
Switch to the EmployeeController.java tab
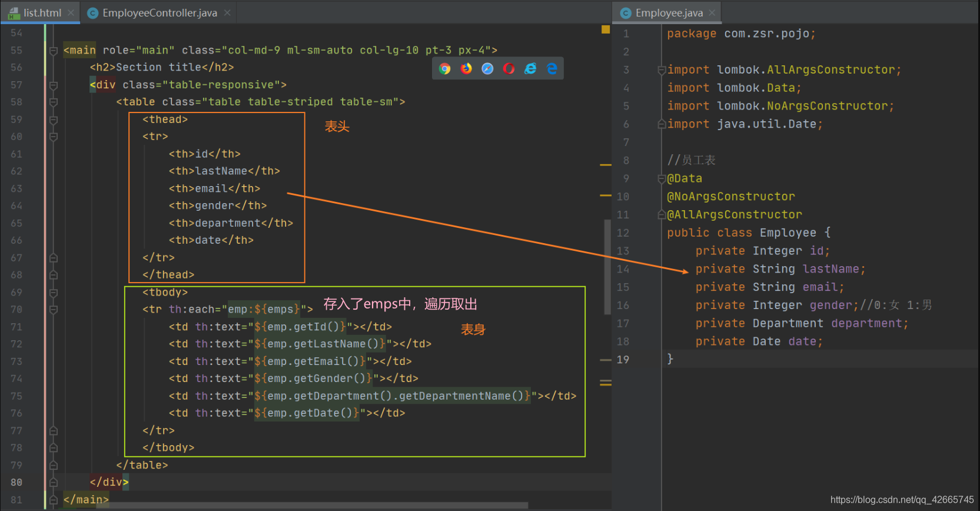coord(160,12)
